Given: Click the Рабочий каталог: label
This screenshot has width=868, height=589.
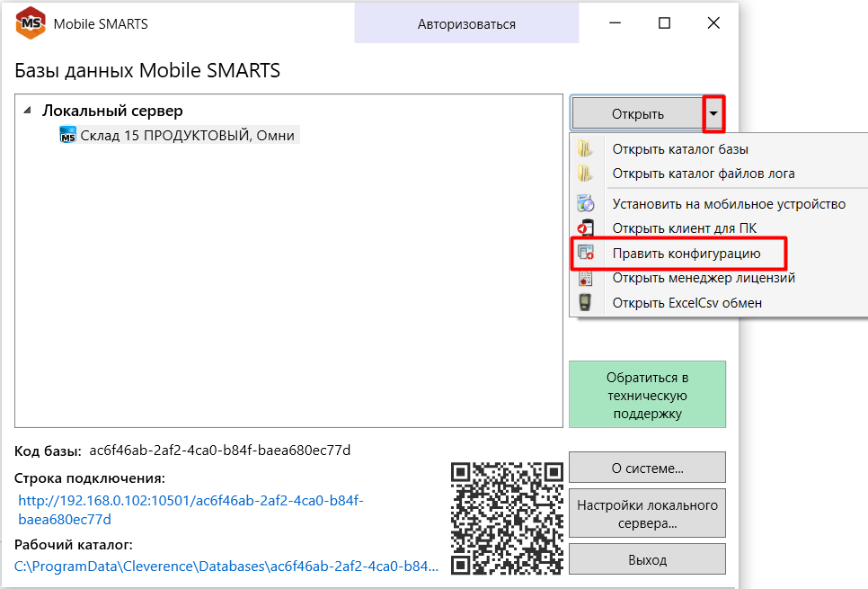Looking at the screenshot, I should tap(74, 545).
